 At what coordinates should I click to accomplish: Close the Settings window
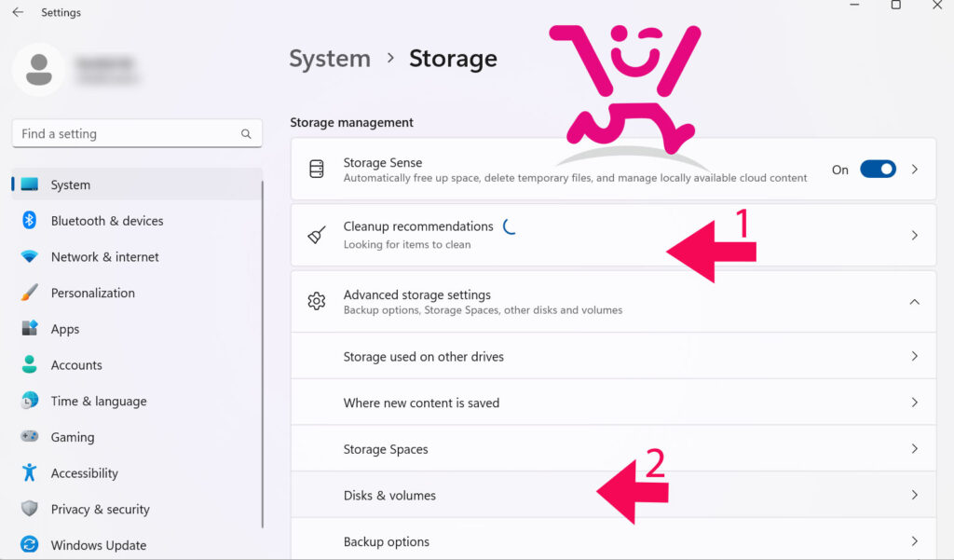pos(937,5)
